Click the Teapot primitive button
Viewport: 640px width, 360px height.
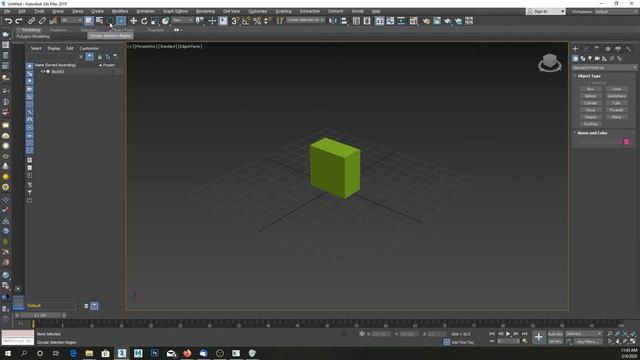pos(591,117)
